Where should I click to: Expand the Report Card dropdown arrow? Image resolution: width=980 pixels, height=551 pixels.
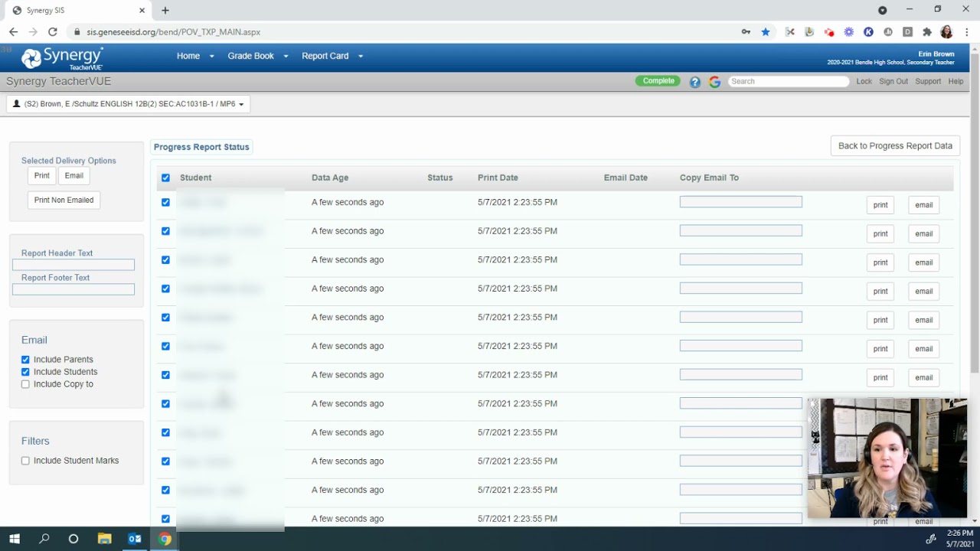click(360, 57)
